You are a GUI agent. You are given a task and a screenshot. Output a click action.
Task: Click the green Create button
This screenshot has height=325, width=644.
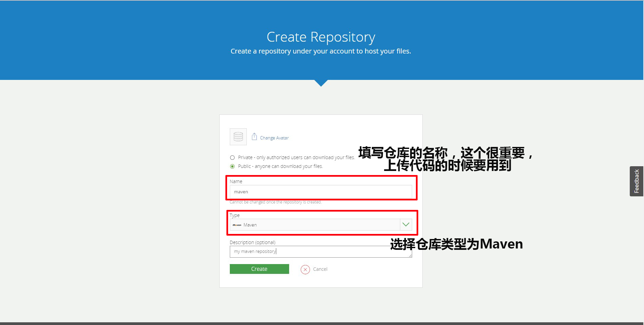point(259,269)
